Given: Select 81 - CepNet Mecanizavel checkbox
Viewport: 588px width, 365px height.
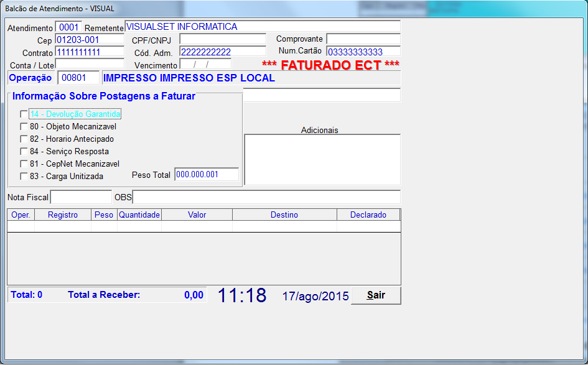Looking at the screenshot, I should (x=24, y=164).
